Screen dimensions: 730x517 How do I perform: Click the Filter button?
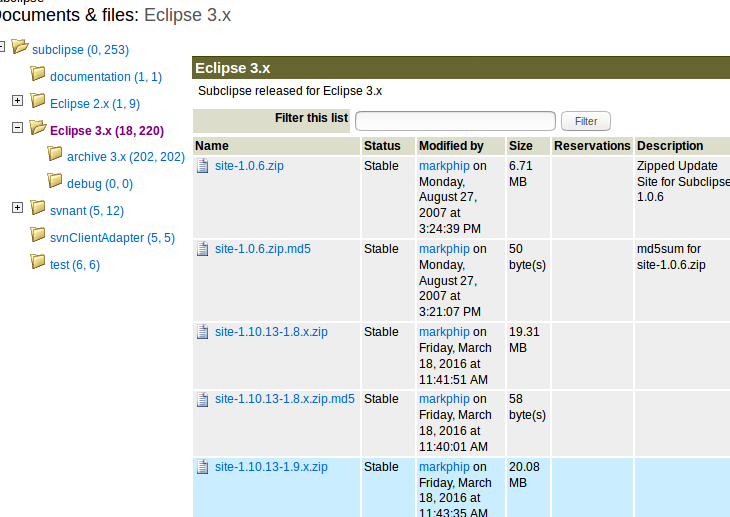[586, 121]
